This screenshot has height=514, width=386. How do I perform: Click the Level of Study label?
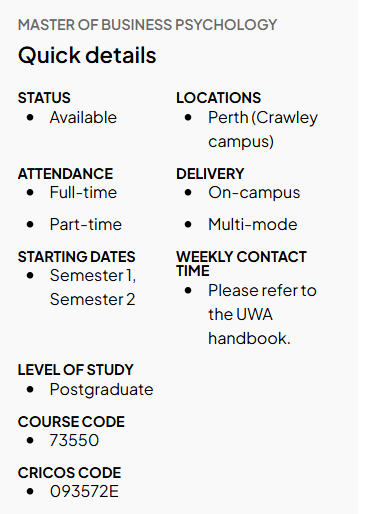(75, 370)
